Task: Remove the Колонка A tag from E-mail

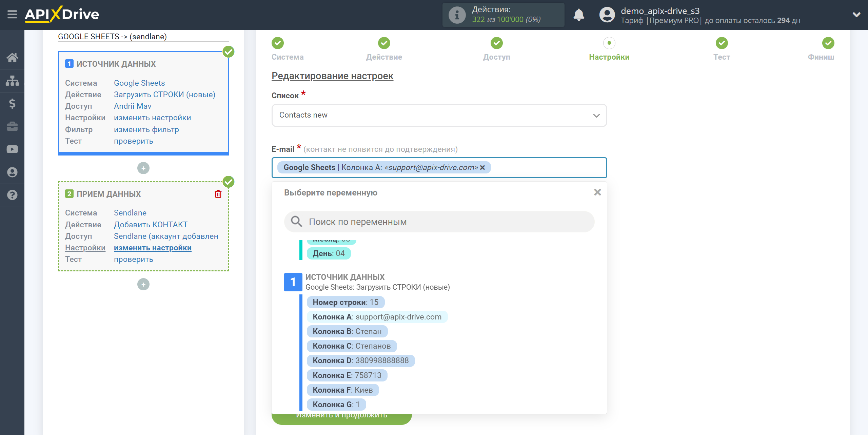Action: tap(482, 167)
